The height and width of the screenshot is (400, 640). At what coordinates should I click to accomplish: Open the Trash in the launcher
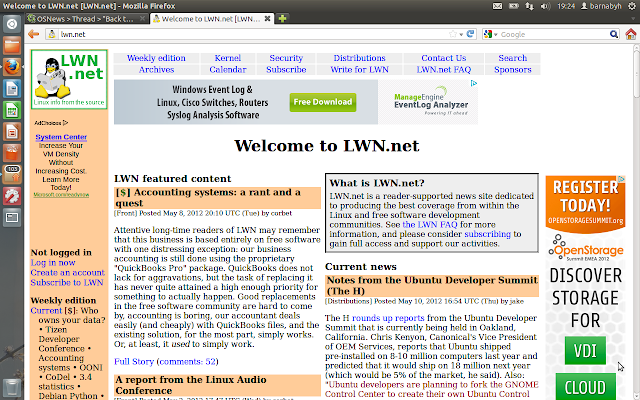coord(12,388)
